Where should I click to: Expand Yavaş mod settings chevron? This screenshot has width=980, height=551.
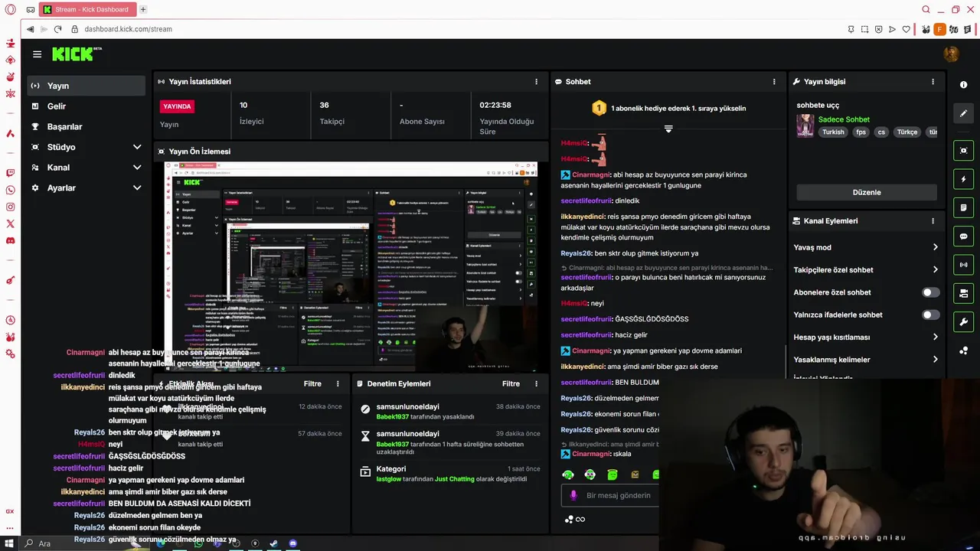point(935,247)
